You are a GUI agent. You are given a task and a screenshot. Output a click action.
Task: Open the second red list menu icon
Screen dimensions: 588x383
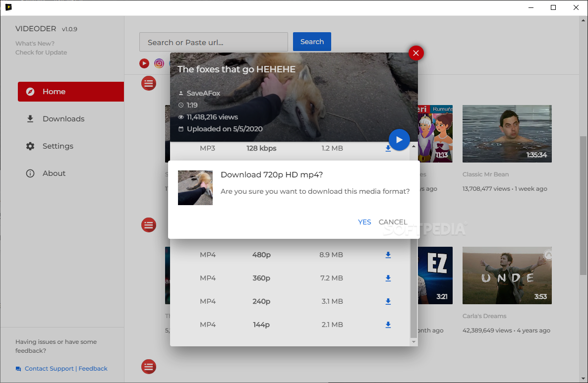tap(149, 225)
